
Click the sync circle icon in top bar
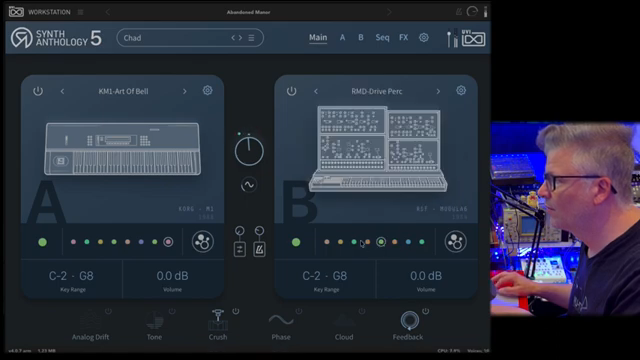click(x=472, y=12)
